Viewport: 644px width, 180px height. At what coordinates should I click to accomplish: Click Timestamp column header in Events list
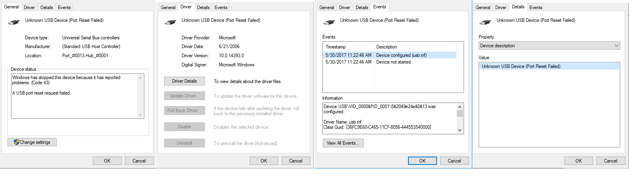(349, 47)
